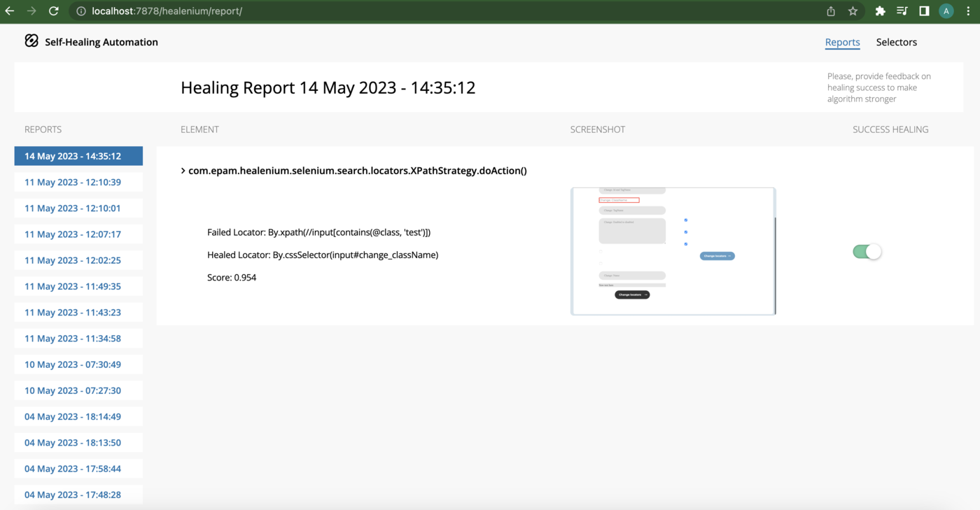Switch to the Selectors tab
Image resolution: width=980 pixels, height=510 pixels.
896,42
